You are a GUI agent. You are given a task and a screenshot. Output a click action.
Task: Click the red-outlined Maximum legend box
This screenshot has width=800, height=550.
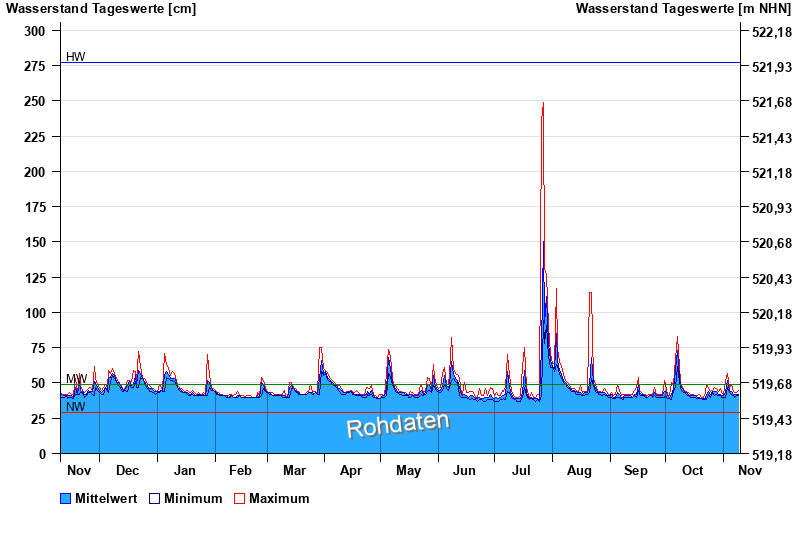(x=240, y=498)
